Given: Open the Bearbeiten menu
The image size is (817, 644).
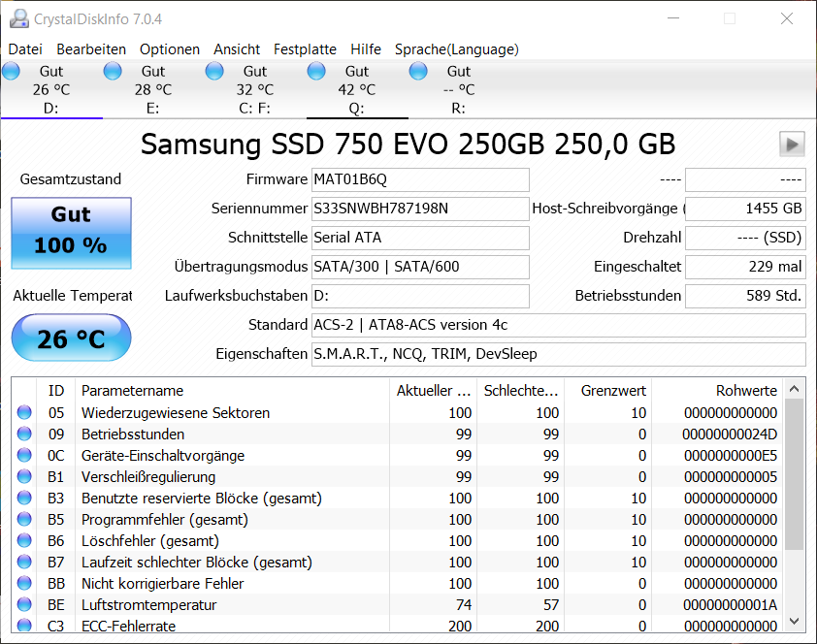Looking at the screenshot, I should coord(91,49).
